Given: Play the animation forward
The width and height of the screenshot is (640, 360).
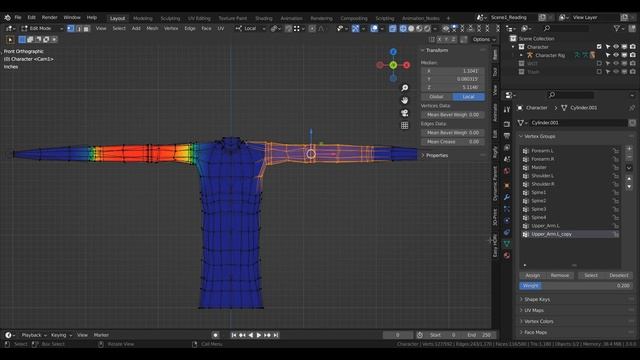Looking at the screenshot, I should point(259,335).
